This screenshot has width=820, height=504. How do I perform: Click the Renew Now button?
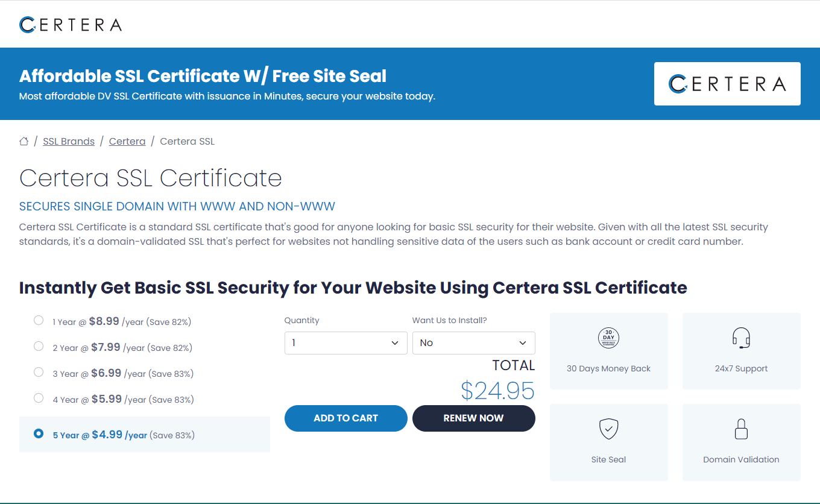click(x=474, y=418)
